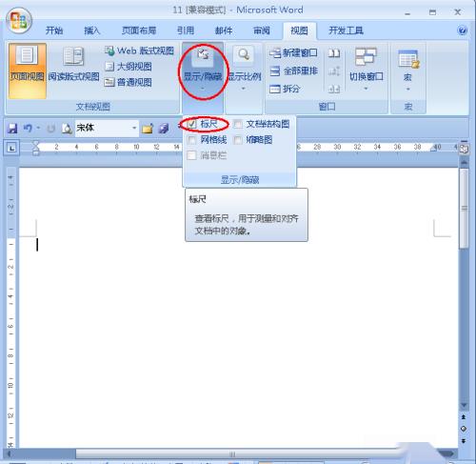Split the window (拆分)
This screenshot has width=476, height=464.
tap(285, 89)
